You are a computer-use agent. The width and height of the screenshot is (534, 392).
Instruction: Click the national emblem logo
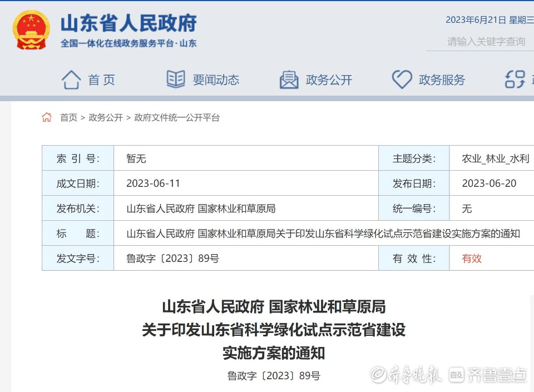(31, 30)
